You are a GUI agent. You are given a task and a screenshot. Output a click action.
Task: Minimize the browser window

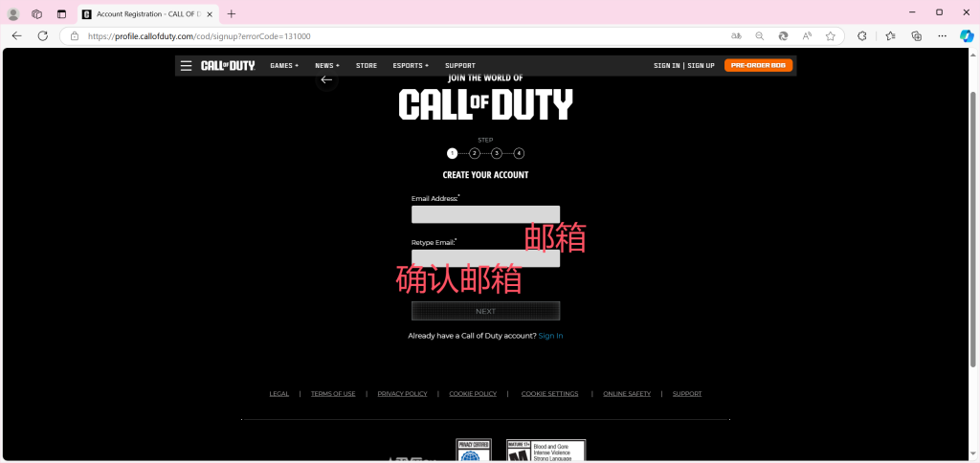pyautogui.click(x=914, y=11)
